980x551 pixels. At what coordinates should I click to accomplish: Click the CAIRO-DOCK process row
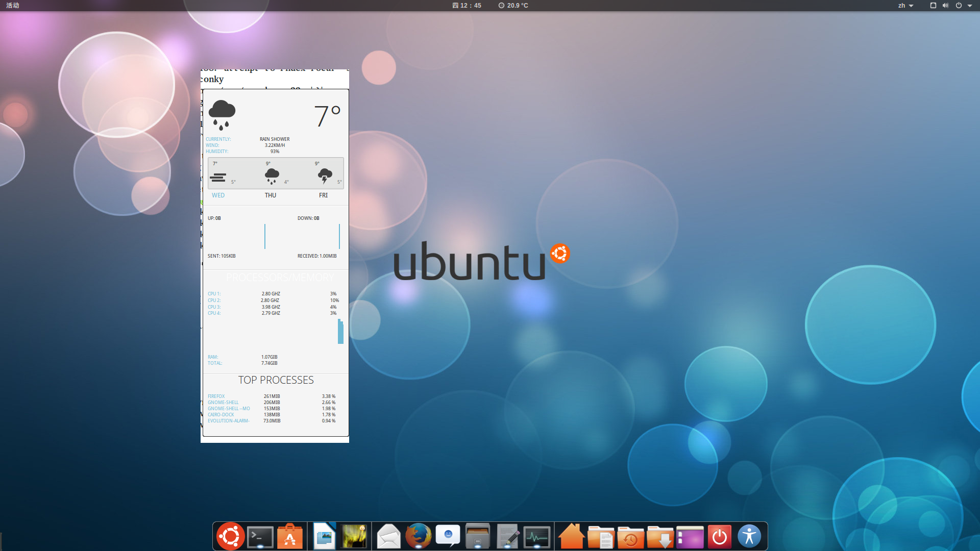coord(272,415)
